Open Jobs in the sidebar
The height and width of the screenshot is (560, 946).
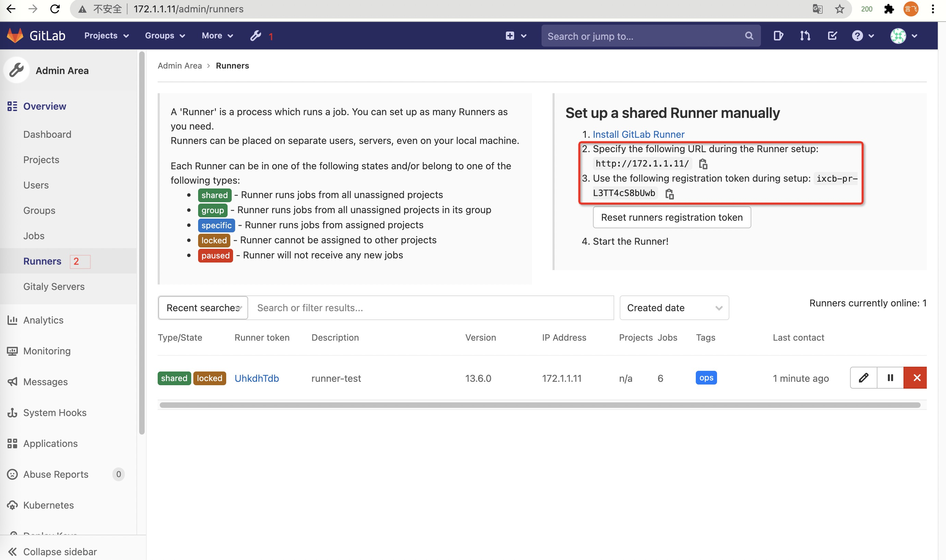[34, 235]
